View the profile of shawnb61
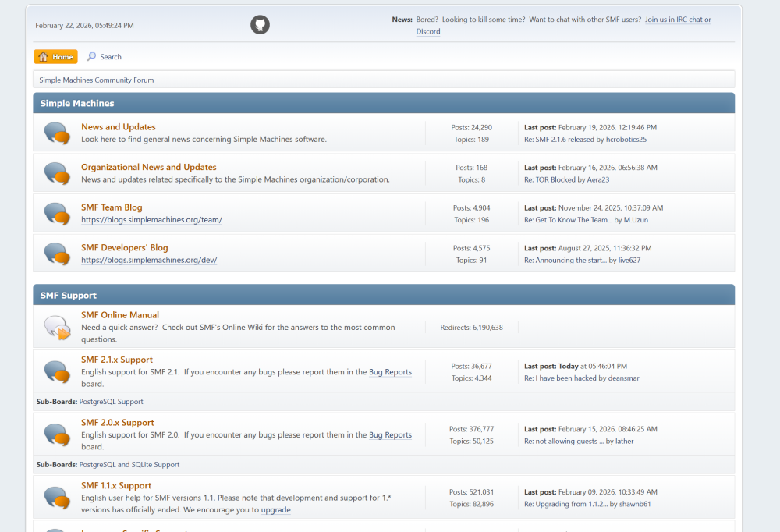 tap(635, 504)
